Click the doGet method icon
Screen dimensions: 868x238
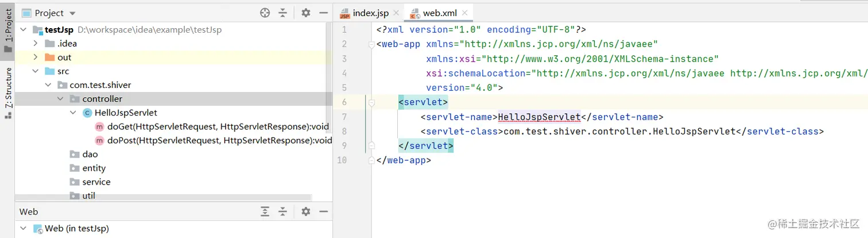pyautogui.click(x=100, y=126)
